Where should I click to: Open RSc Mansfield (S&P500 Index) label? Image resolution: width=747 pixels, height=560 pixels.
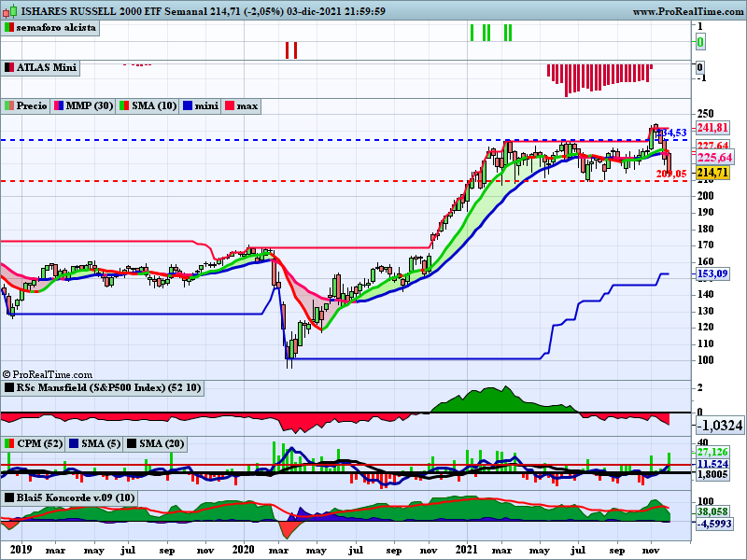pyautogui.click(x=108, y=387)
